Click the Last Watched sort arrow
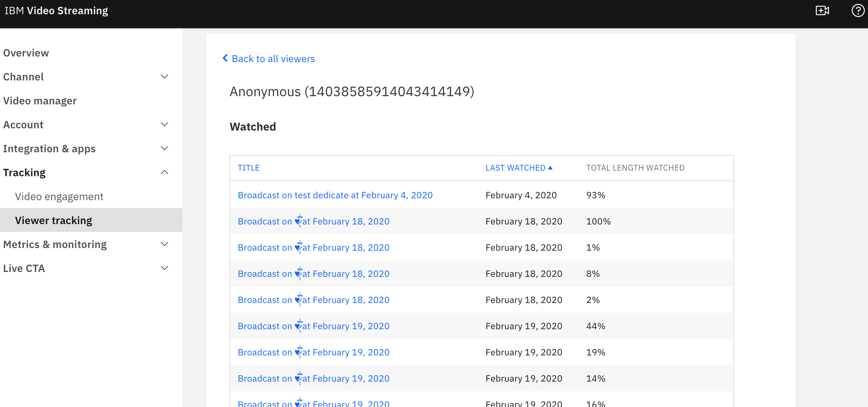This screenshot has height=407, width=868. click(550, 168)
